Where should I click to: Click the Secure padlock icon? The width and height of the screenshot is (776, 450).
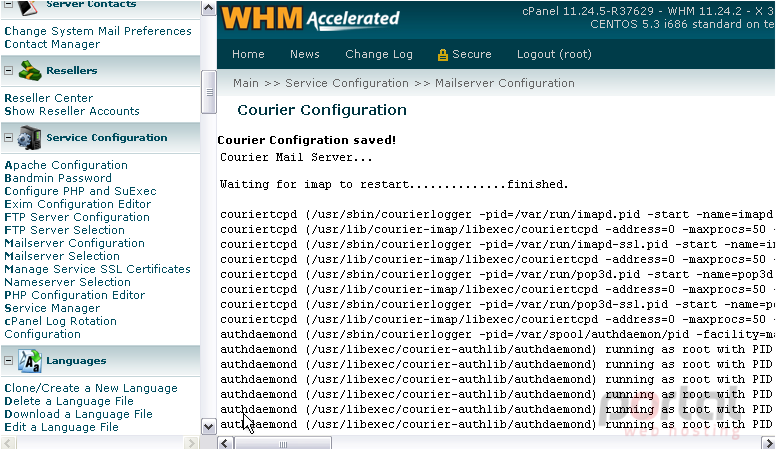[442, 55]
